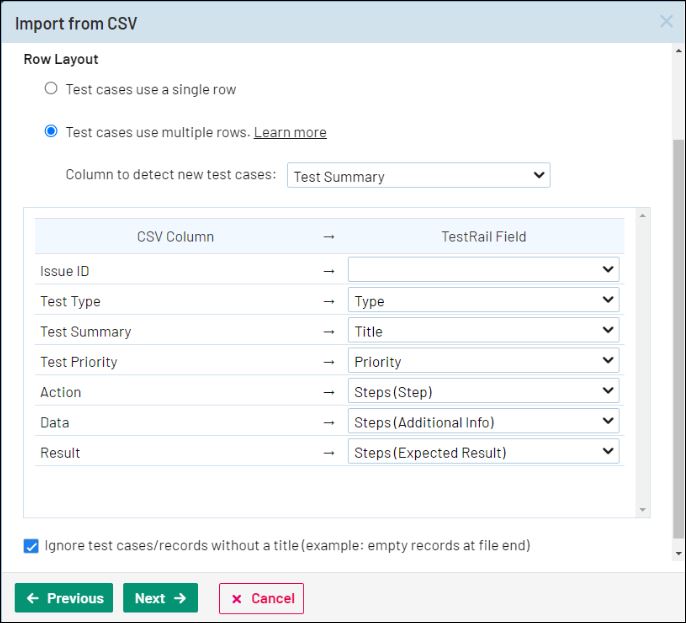Open the empty Issue ID field dropdown
The height and width of the screenshot is (623, 686).
point(483,270)
